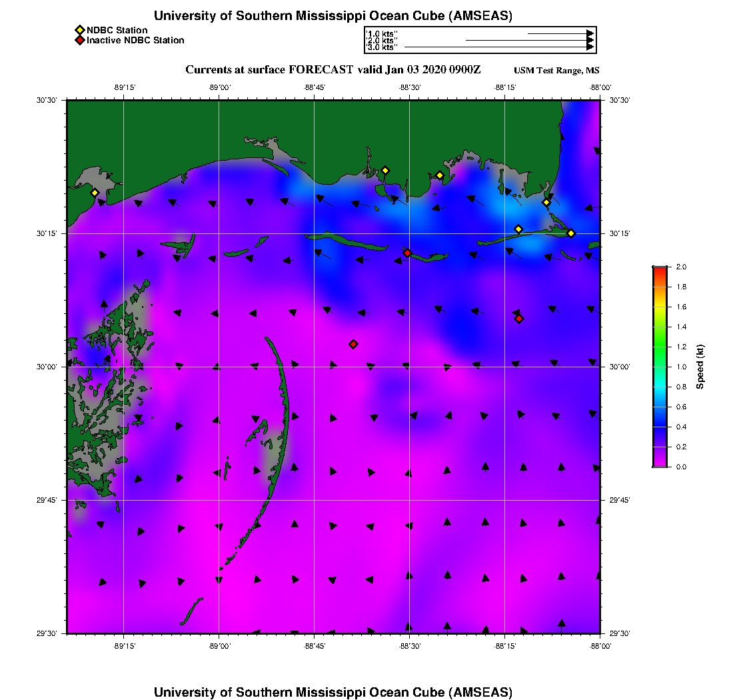Click the 'Inactive NDBC Station' legend label

135,41
